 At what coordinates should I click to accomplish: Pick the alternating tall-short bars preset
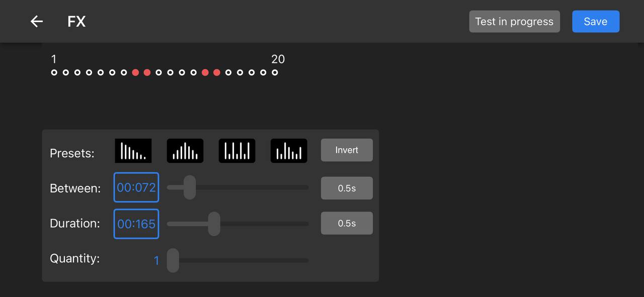[x=237, y=150]
